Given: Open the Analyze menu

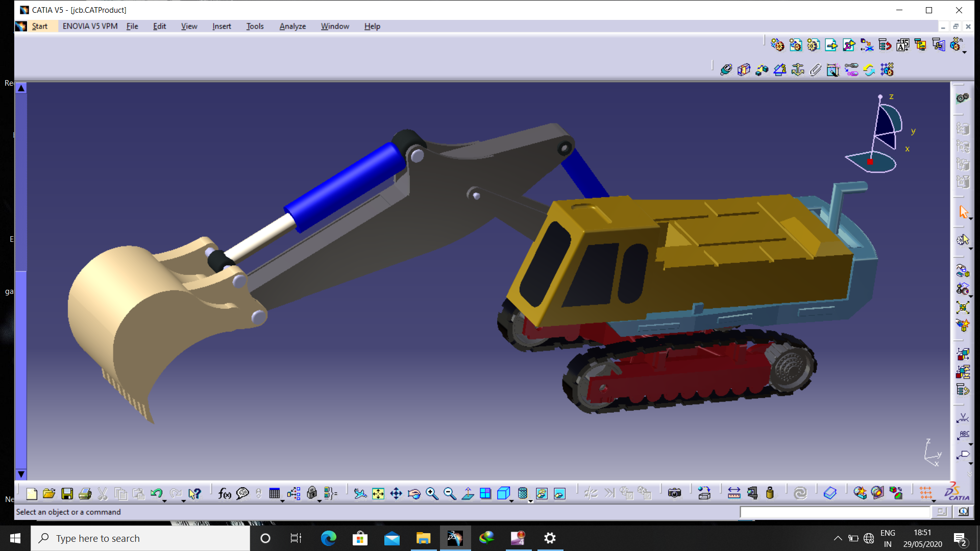Looking at the screenshot, I should [x=292, y=27].
